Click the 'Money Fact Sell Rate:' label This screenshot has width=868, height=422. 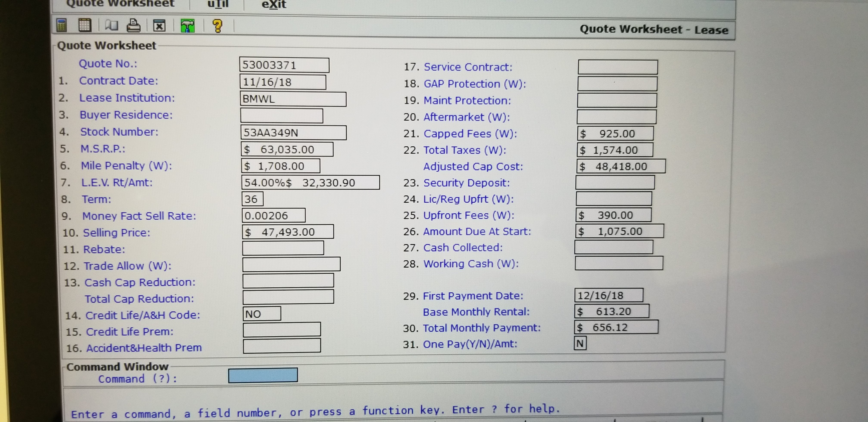[139, 216]
